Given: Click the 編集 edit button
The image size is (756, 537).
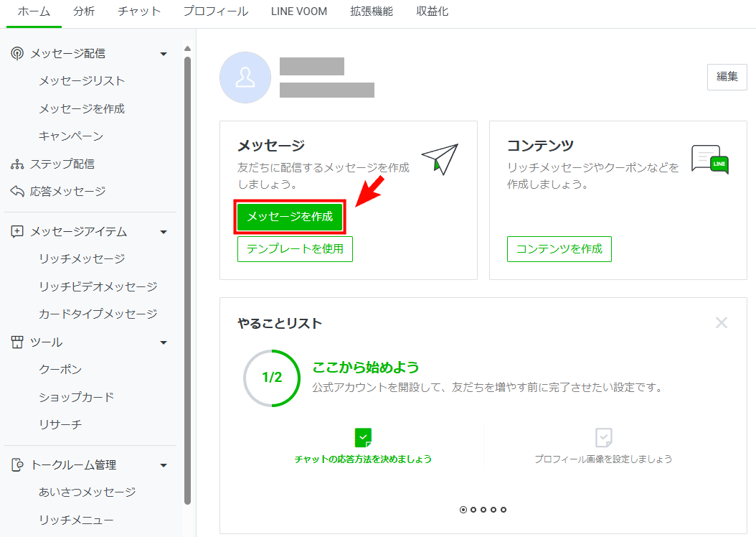Looking at the screenshot, I should 727,77.
